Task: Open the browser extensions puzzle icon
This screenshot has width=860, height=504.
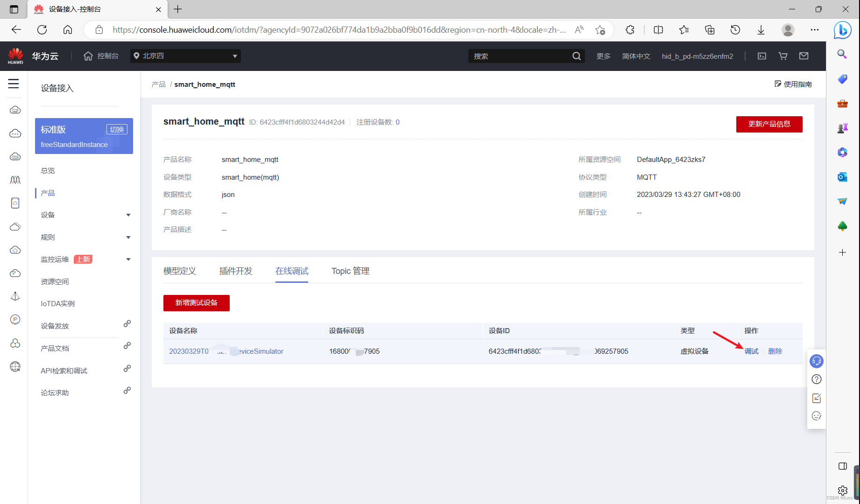Action: [x=630, y=30]
